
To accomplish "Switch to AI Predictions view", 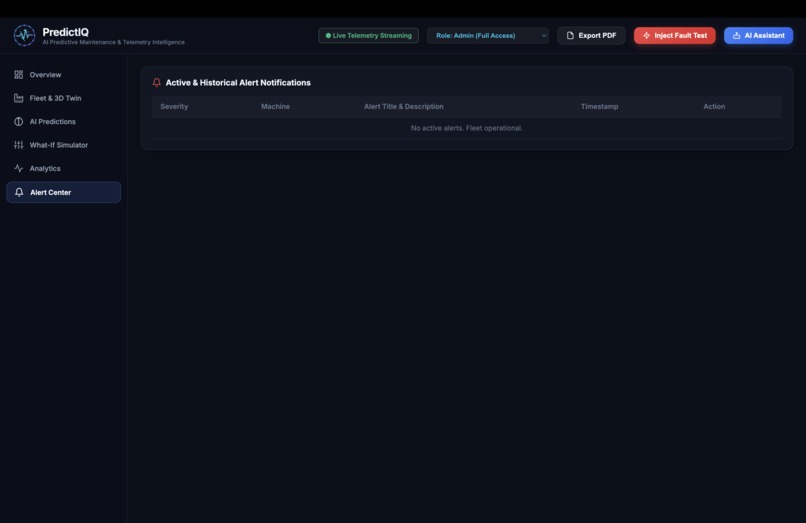I will [x=63, y=121].
